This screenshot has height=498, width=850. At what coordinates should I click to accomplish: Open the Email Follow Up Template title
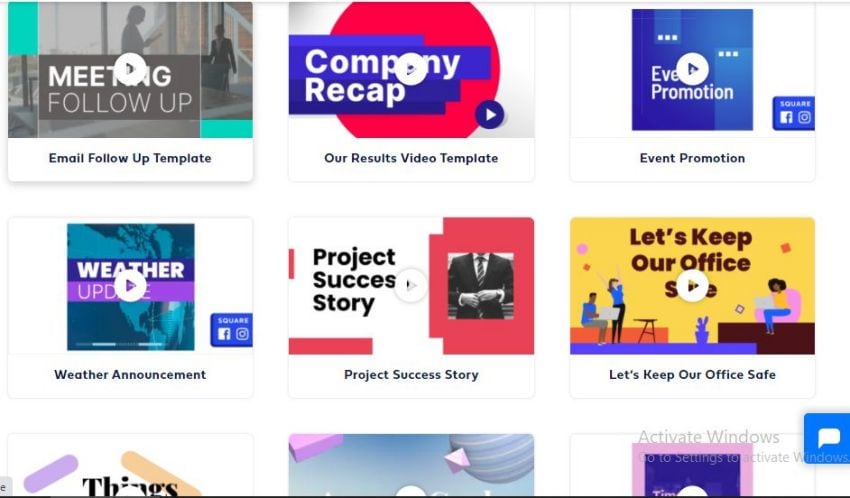[130, 158]
